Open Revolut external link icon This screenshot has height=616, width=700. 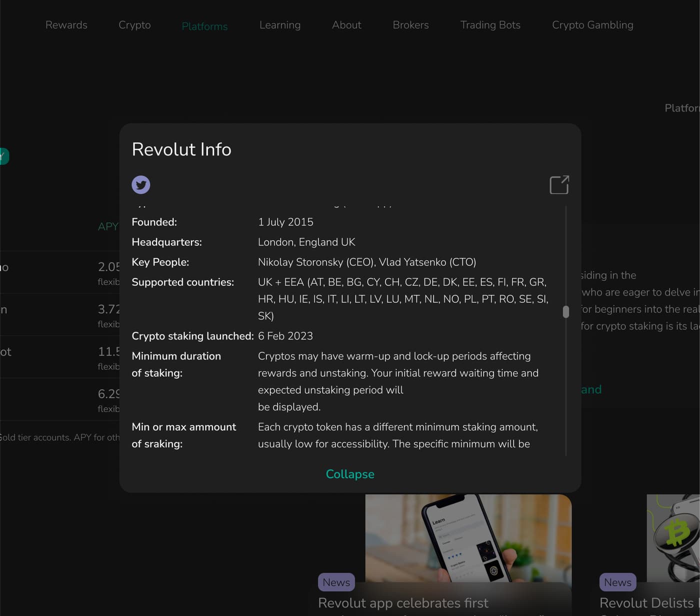pos(559,184)
